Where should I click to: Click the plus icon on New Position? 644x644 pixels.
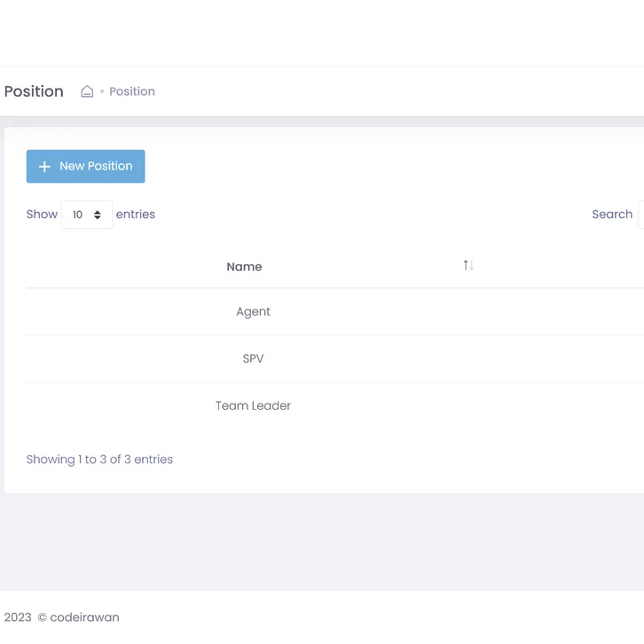click(44, 167)
